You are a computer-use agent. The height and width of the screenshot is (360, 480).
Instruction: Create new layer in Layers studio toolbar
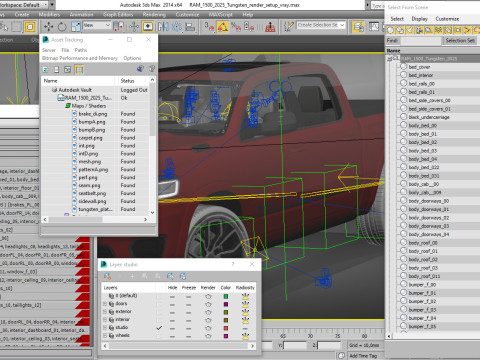tap(107, 276)
